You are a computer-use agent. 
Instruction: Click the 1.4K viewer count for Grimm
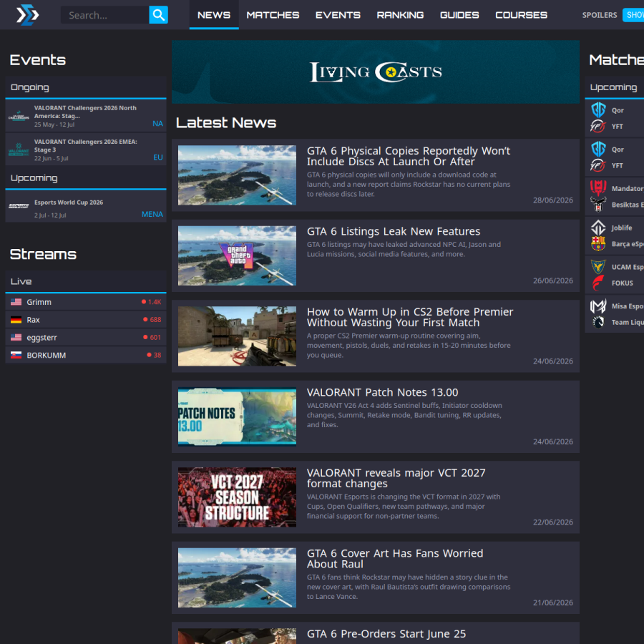tap(152, 302)
